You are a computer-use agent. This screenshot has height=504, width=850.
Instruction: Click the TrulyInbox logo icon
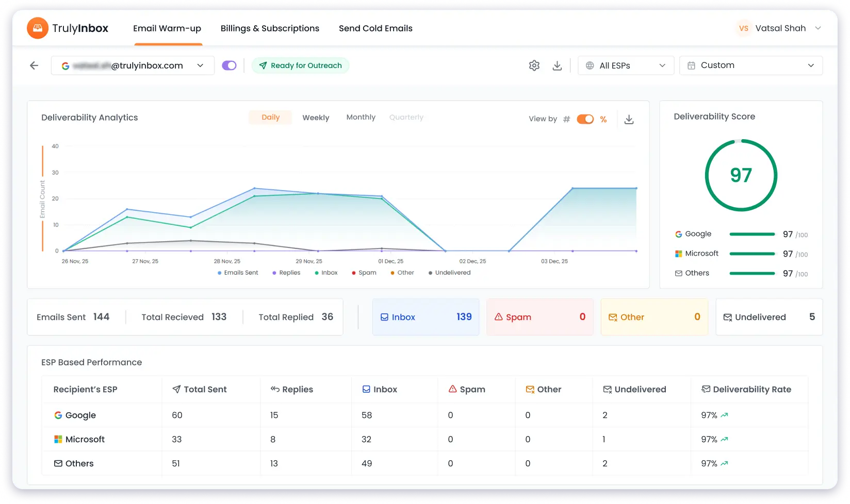click(x=38, y=28)
